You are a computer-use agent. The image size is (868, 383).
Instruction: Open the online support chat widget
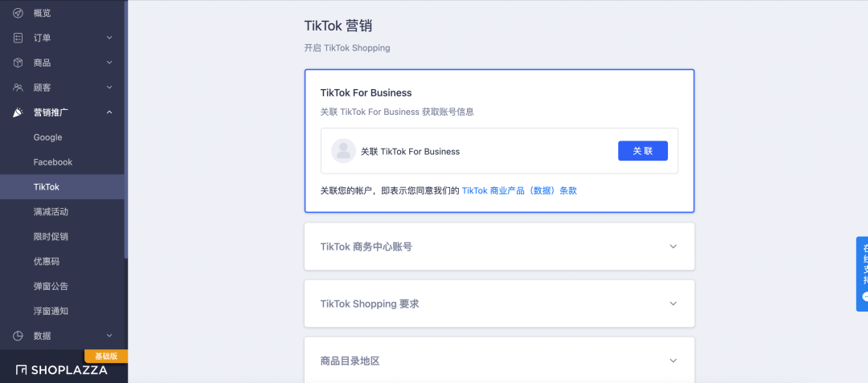click(x=863, y=273)
